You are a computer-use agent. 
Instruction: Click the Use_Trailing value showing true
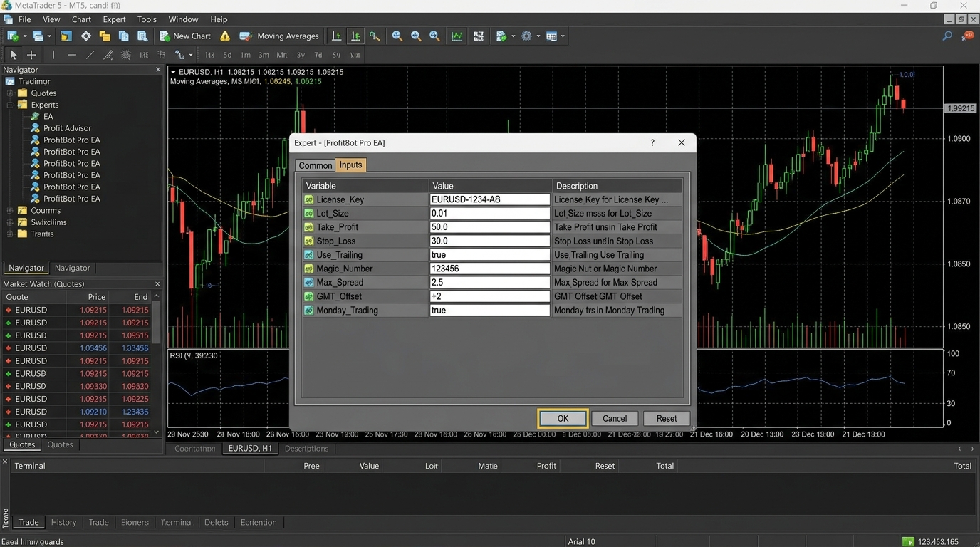[x=490, y=255]
